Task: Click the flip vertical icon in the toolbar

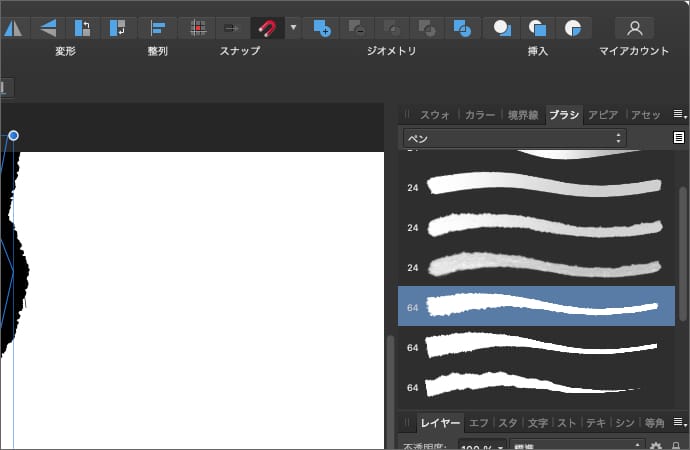Action: [x=48, y=27]
